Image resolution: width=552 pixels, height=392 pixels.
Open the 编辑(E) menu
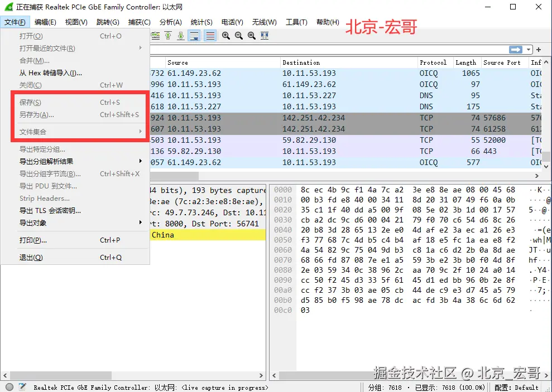pyautogui.click(x=45, y=22)
